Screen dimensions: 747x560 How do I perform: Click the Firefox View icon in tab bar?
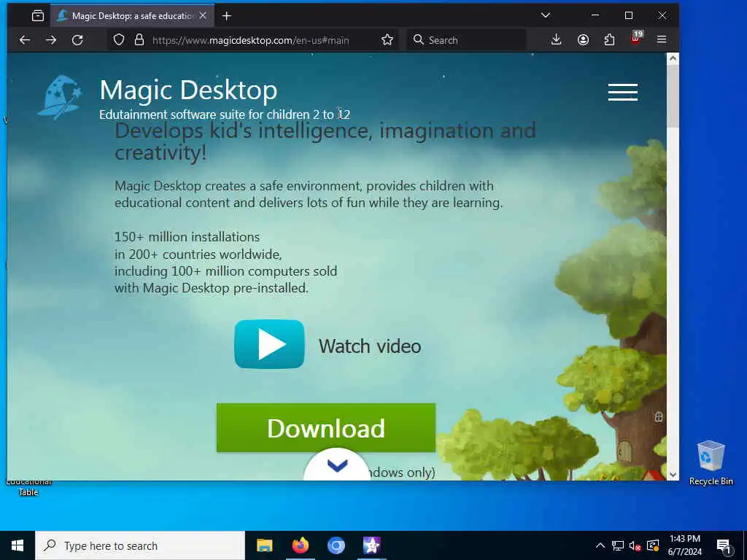tap(38, 16)
